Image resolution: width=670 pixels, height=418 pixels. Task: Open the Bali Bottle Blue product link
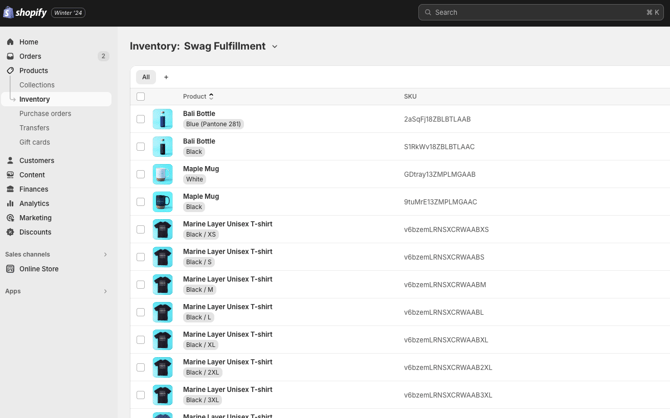tap(199, 113)
